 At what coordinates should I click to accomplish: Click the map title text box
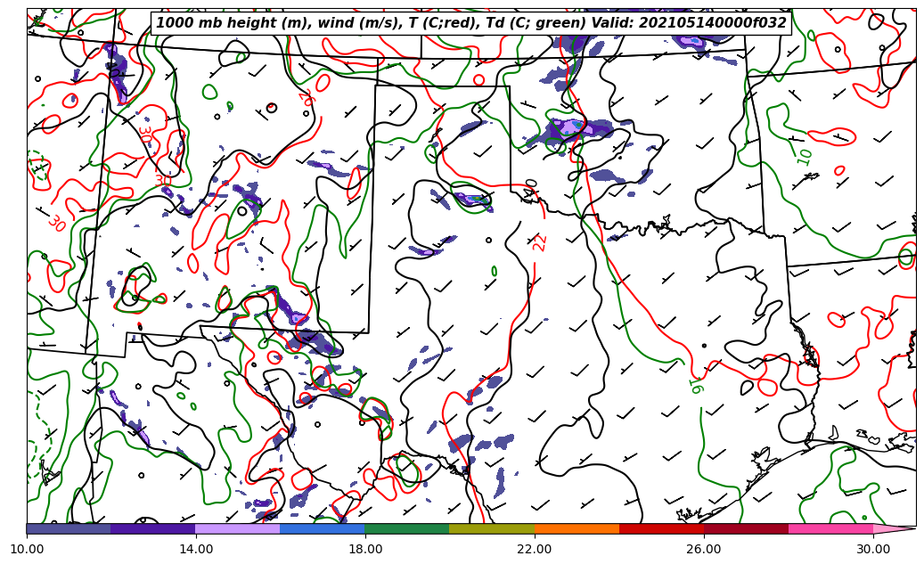coord(471,23)
